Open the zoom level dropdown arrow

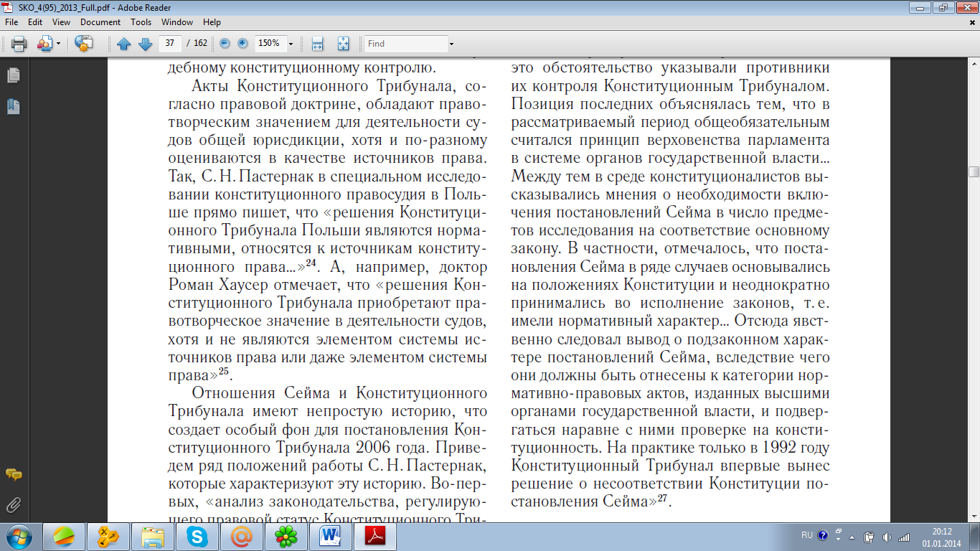pyautogui.click(x=291, y=44)
